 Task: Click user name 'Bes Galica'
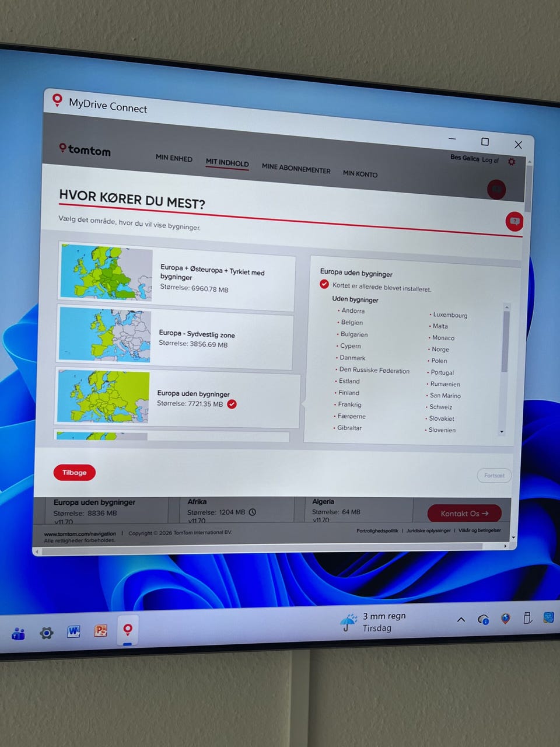click(465, 158)
